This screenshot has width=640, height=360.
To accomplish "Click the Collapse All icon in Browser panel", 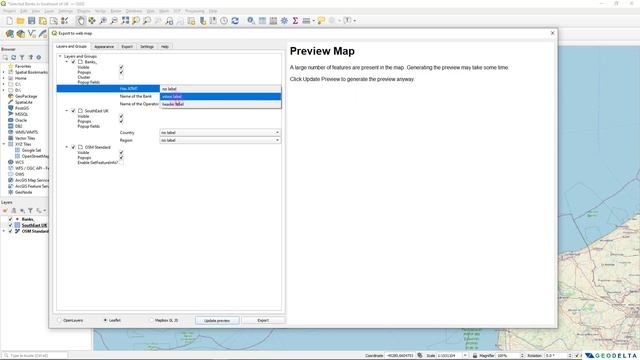I will (30, 58).
